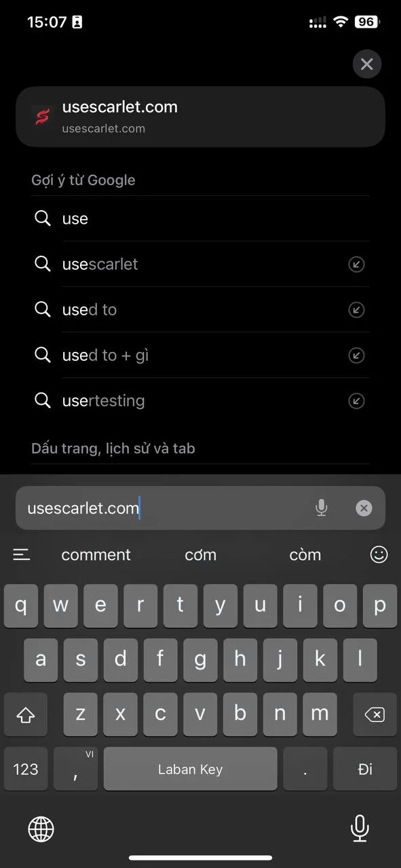
Task: Tap the insert arrow beside 'usertesting'
Action: coord(357,401)
